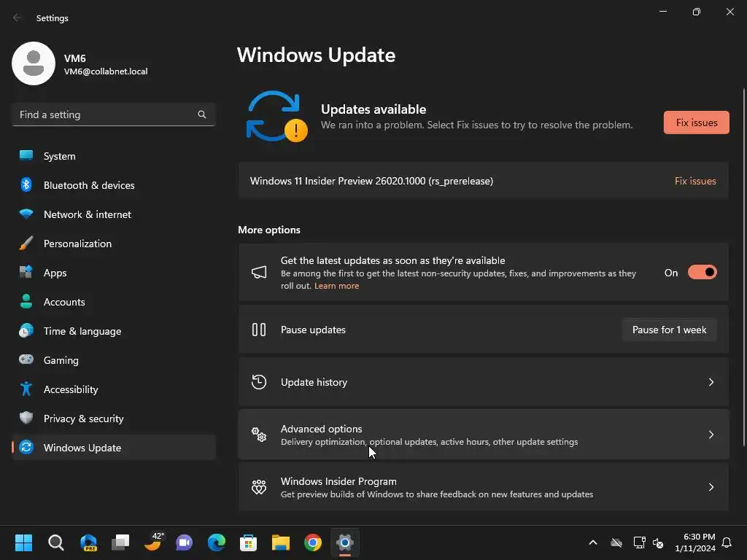Click the Apps icon in sidebar
Viewport: 747px width, 560px height.
point(26,273)
